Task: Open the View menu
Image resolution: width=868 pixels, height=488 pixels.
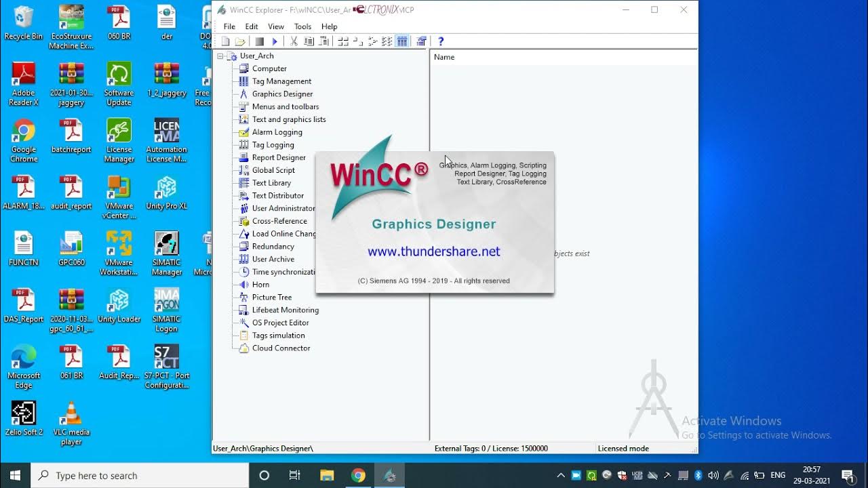Action: point(276,26)
